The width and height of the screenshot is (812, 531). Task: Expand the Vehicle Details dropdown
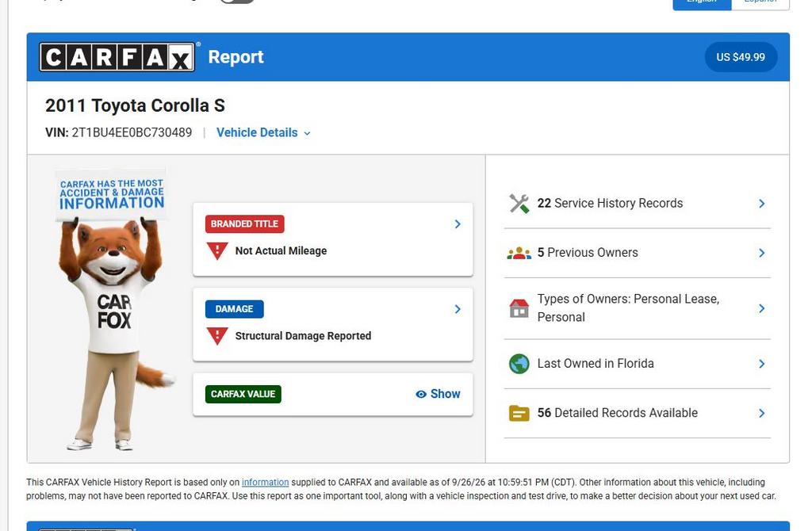263,133
